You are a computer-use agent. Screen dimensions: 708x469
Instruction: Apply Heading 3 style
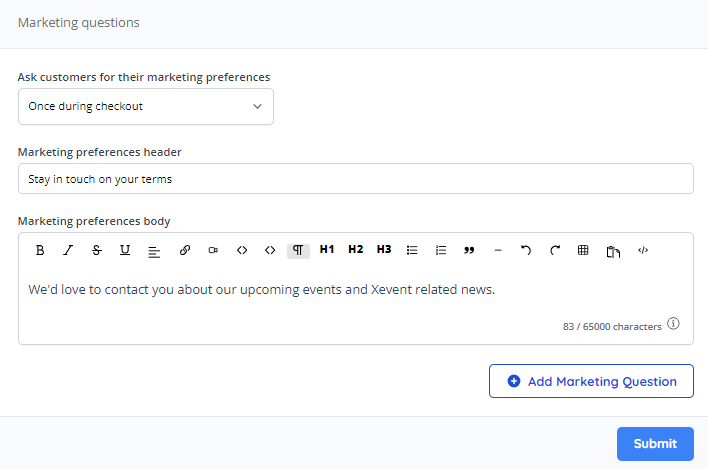click(384, 250)
